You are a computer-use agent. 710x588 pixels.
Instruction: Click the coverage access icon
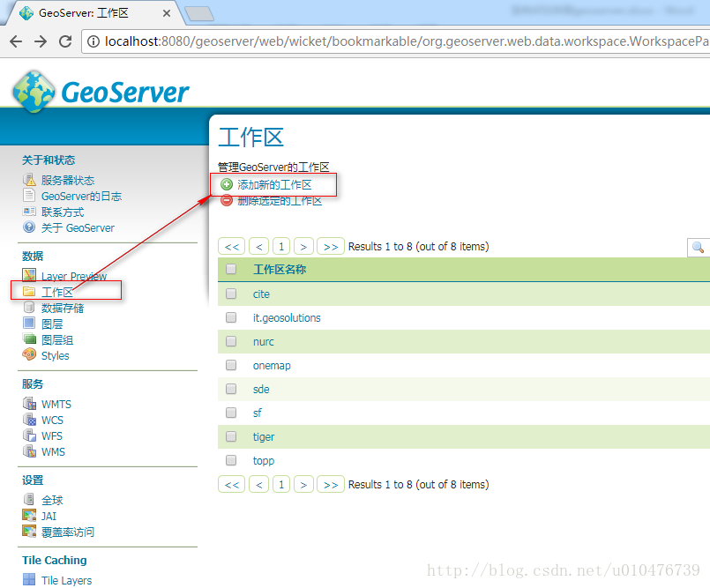(29, 531)
